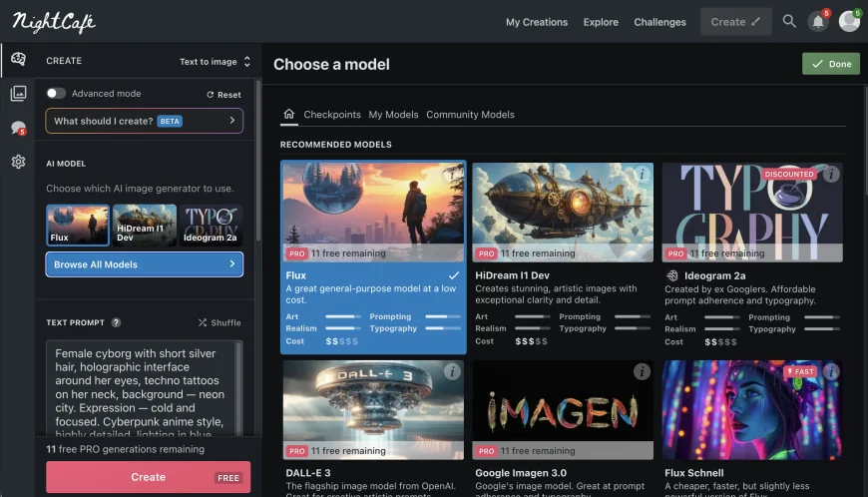Expand the What should I create suggestion
Viewport: 868px width, 497px height.
[x=144, y=121]
